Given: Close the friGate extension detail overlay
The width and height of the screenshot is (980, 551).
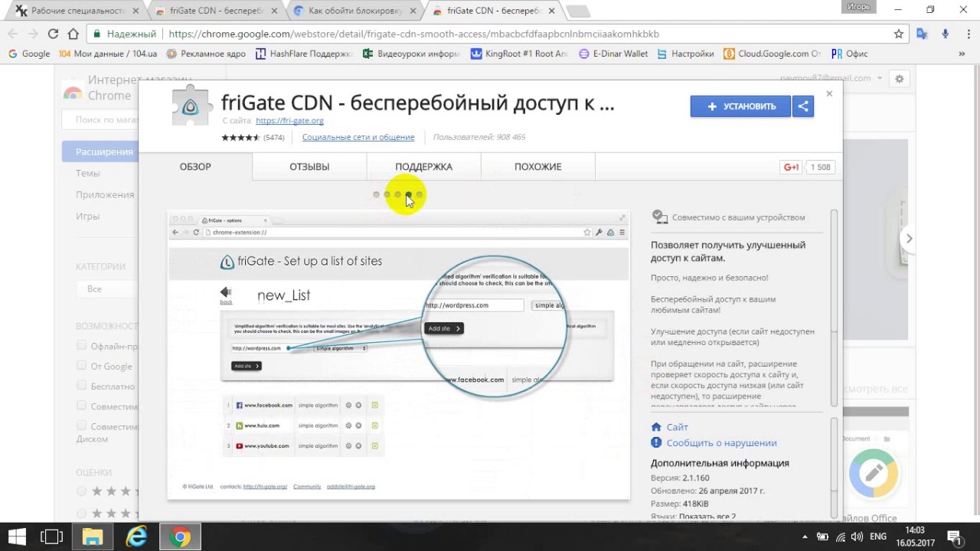Looking at the screenshot, I should 829,93.
